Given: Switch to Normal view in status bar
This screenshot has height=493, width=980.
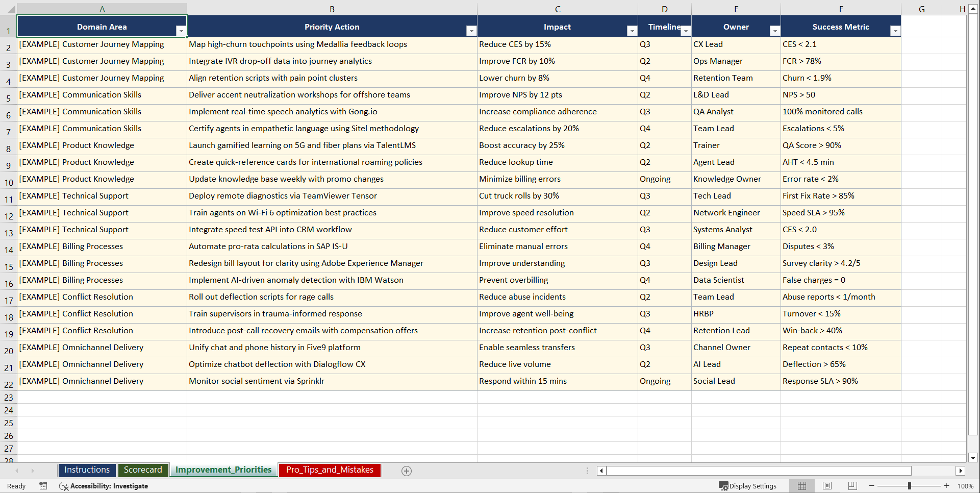Looking at the screenshot, I should [801, 486].
